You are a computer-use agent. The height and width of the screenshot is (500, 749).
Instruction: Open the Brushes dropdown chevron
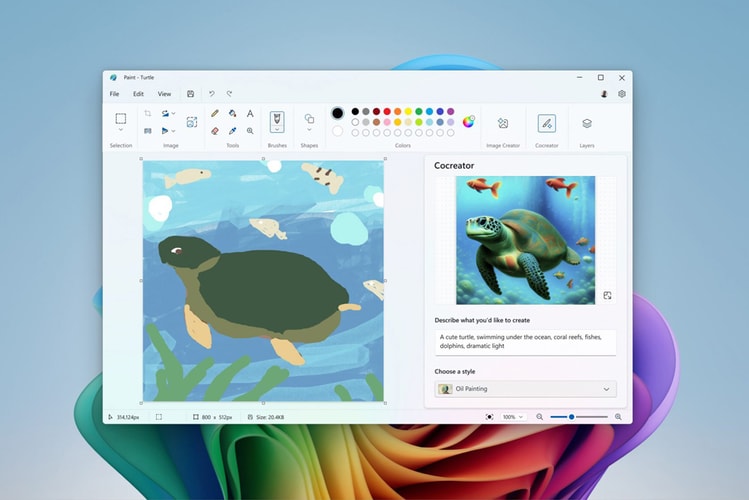[277, 129]
